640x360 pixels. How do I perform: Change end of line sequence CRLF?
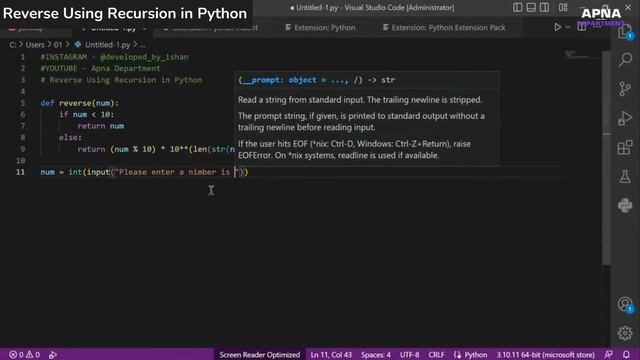coord(436,354)
